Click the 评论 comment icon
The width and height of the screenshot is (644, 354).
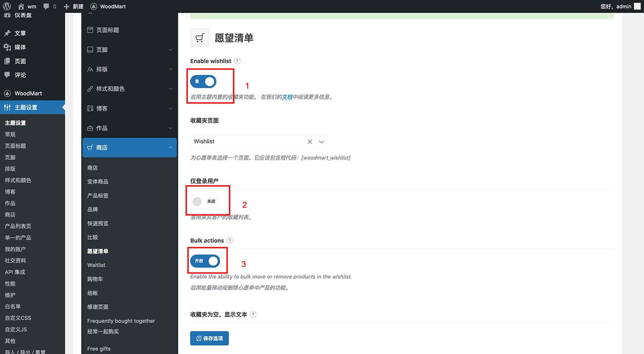7,75
